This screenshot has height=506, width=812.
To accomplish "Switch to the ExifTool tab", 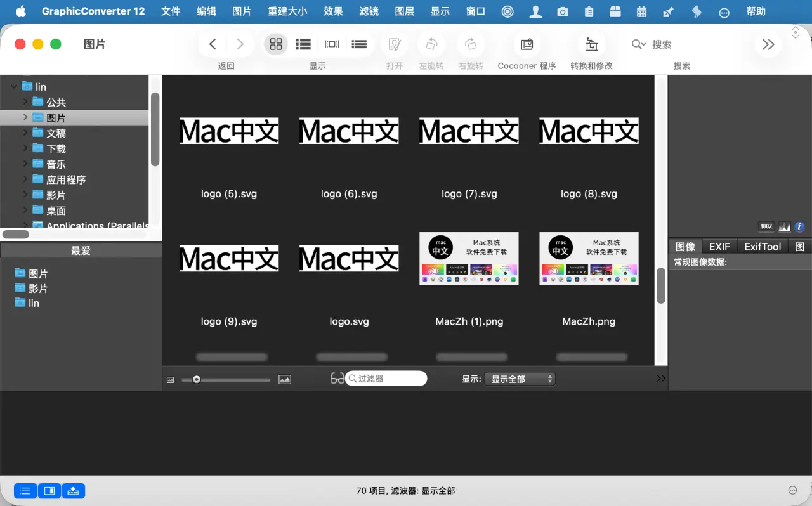I will pos(762,247).
